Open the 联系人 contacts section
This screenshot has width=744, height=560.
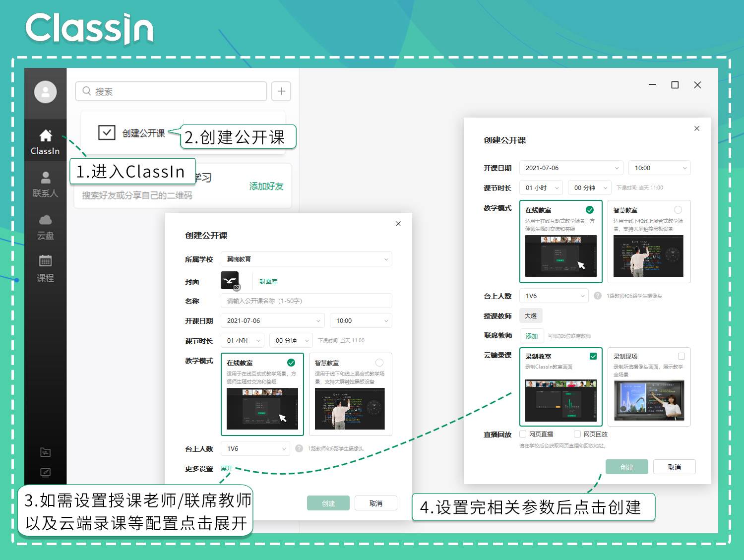[45, 184]
